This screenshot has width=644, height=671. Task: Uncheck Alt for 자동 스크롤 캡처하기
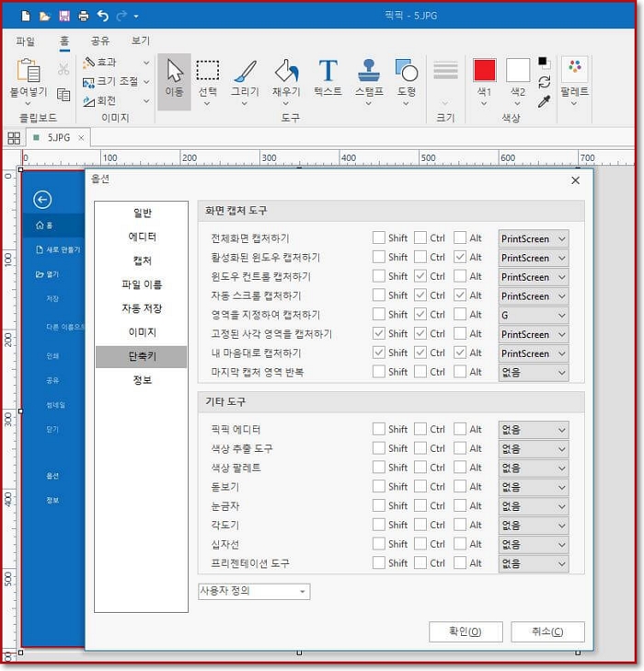(x=460, y=295)
